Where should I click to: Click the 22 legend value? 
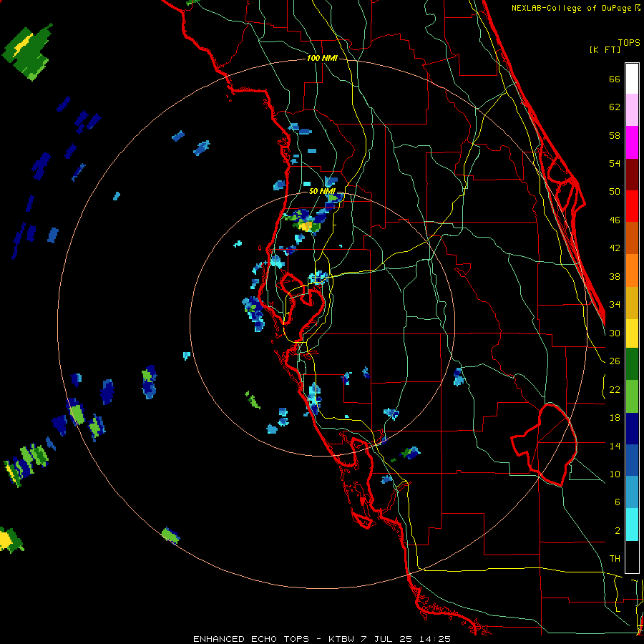click(x=615, y=389)
